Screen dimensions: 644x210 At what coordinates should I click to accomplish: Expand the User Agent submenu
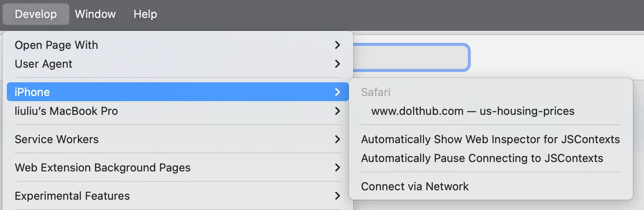click(44, 64)
